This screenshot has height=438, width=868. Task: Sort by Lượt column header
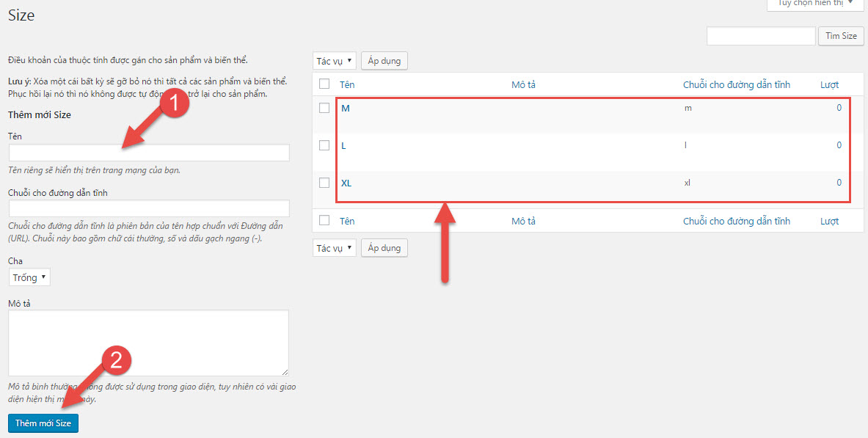[x=829, y=84]
